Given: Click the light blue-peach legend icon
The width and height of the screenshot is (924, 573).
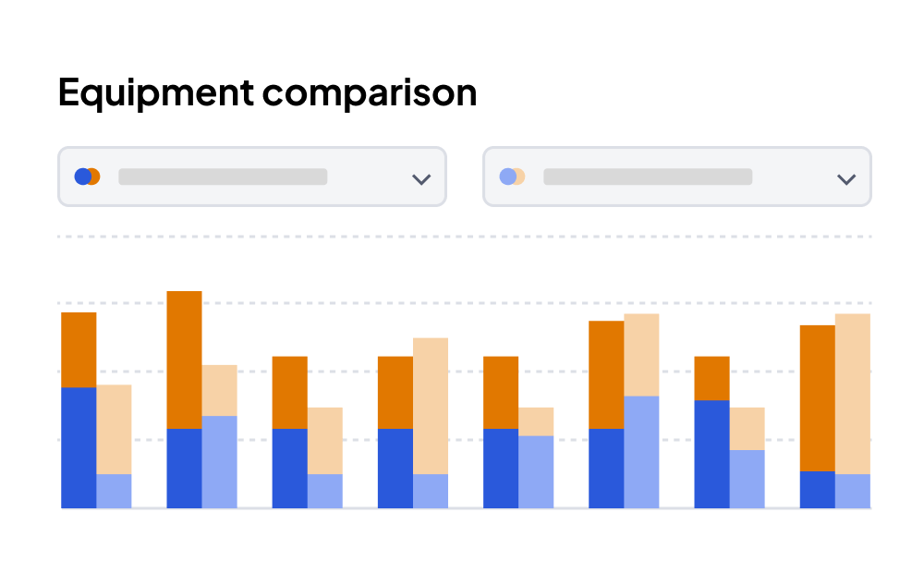Looking at the screenshot, I should [512, 177].
